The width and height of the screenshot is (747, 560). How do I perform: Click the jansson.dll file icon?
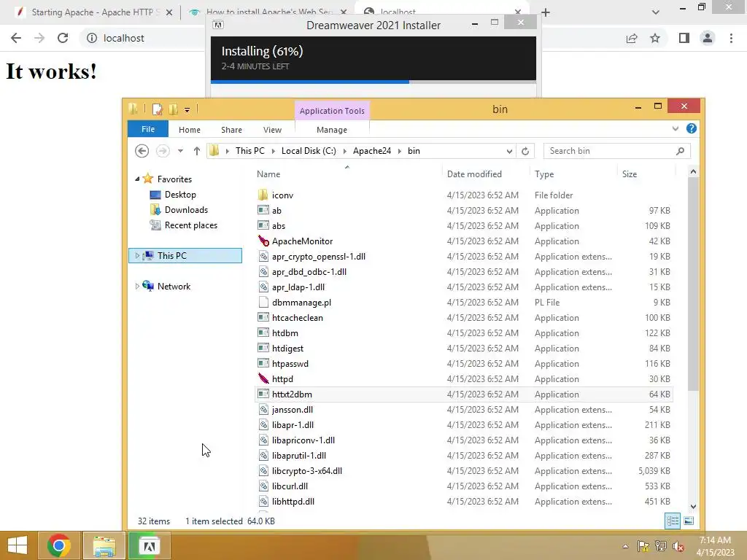click(x=263, y=409)
